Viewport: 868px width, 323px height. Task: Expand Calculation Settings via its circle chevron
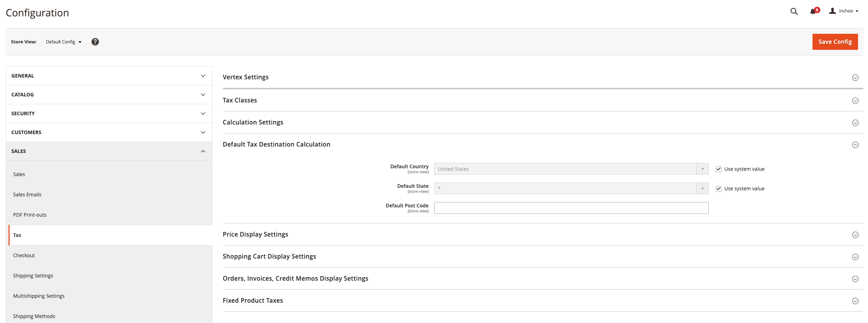[x=855, y=123]
